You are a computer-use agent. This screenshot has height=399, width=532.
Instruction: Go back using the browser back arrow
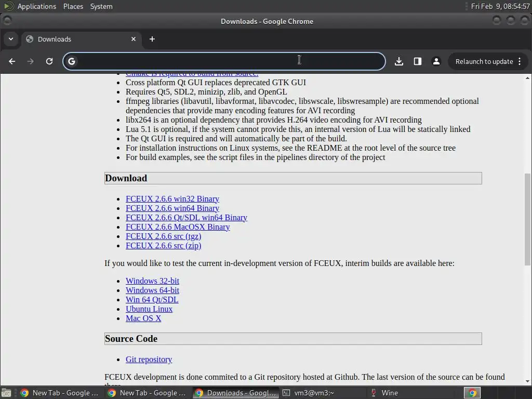pyautogui.click(x=12, y=61)
